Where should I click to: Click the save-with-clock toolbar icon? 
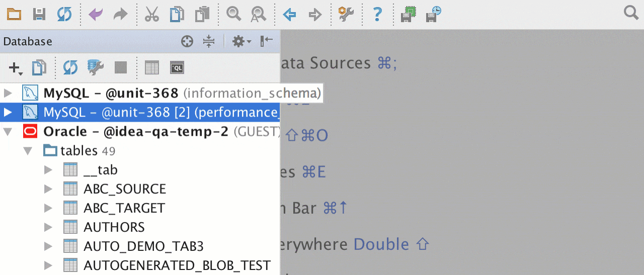click(x=434, y=14)
